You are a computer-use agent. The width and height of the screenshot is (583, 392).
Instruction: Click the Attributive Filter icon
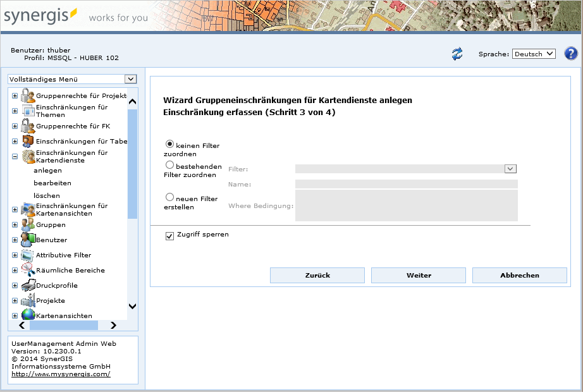click(x=27, y=255)
